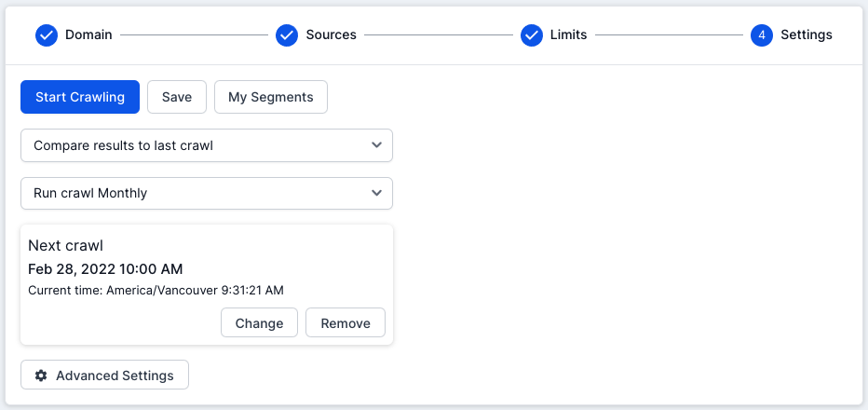Screen dimensions: 868x410
Task: Open the Run crawl Monthly dropdown
Action: point(207,194)
